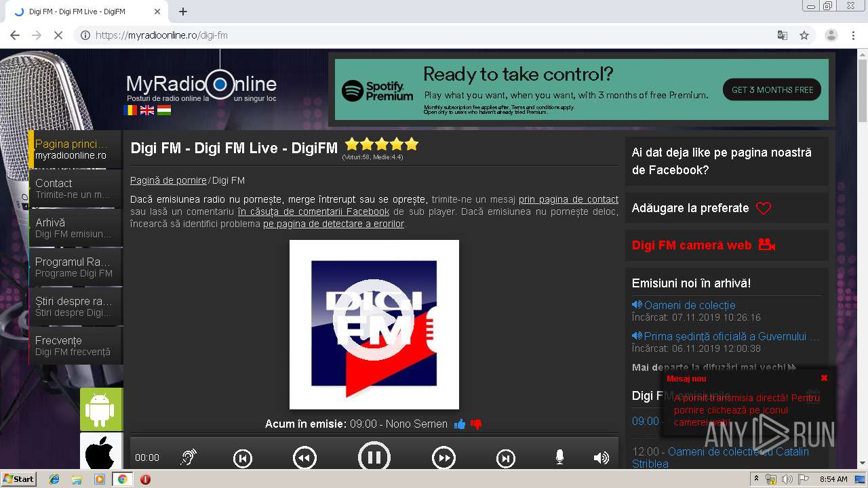Open Frecvențe menu item
Image resolution: width=868 pixels, height=488 pixels.
[x=75, y=346]
